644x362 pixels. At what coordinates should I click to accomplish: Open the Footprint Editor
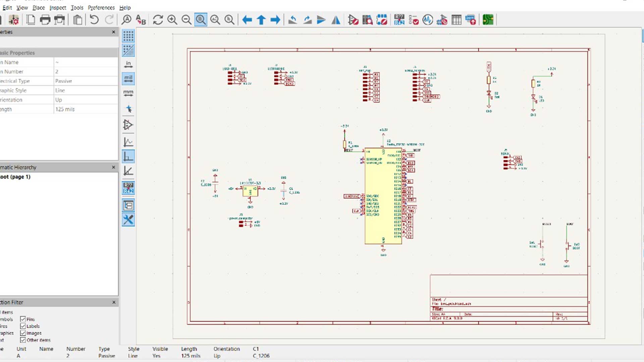click(382, 20)
